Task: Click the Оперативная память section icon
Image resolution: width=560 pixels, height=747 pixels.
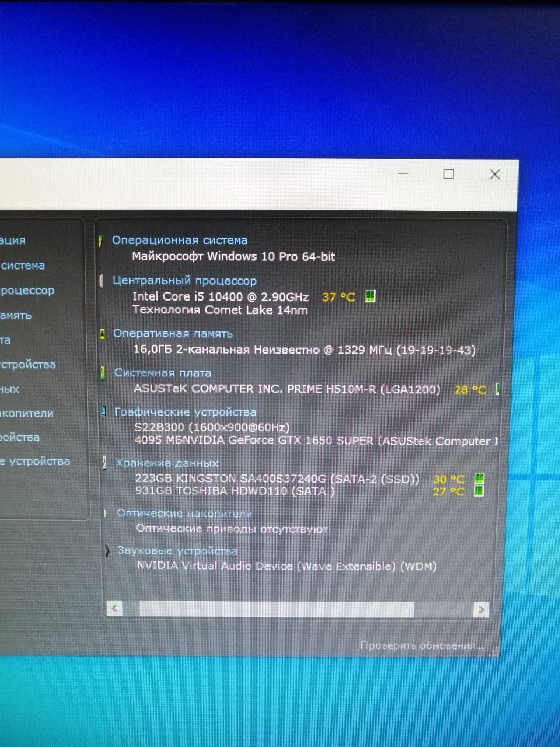Action: 102,334
